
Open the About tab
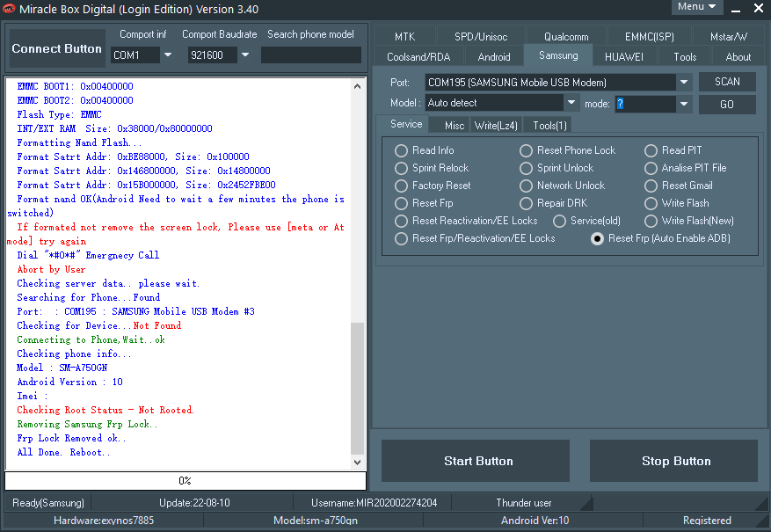(x=738, y=56)
